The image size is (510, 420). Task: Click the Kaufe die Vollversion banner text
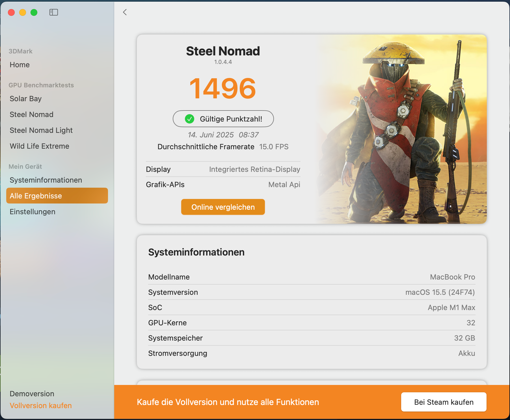(228, 402)
